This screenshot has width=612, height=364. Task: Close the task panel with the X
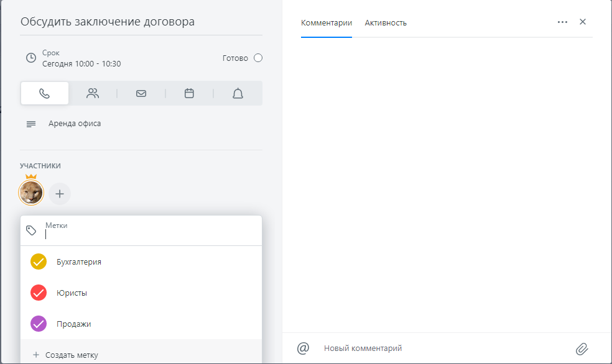583,22
